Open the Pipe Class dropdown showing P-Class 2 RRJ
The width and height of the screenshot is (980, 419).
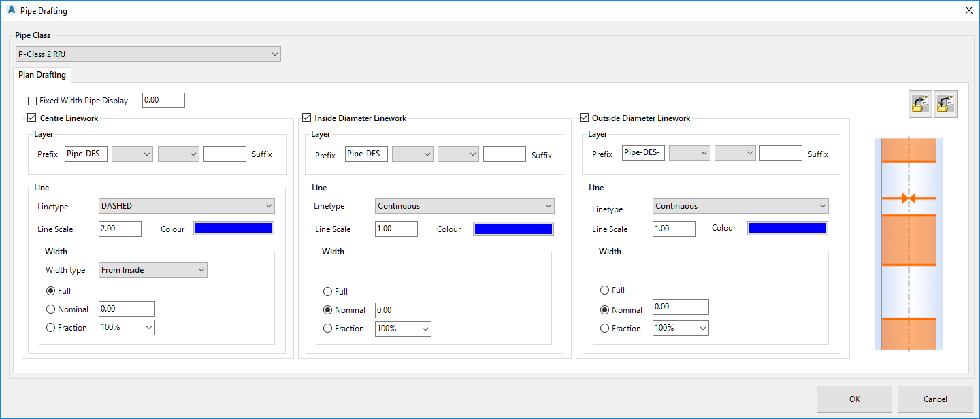click(148, 54)
